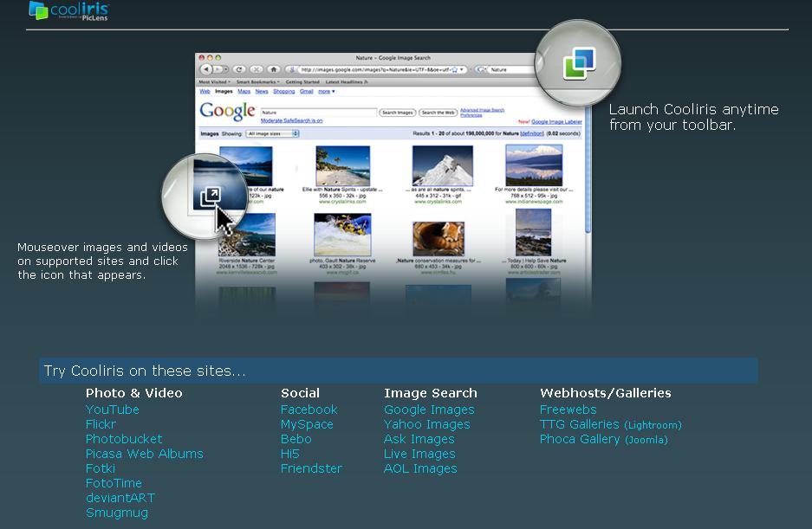Go to the Fotki site link
The width and height of the screenshot is (812, 529).
pos(101,468)
